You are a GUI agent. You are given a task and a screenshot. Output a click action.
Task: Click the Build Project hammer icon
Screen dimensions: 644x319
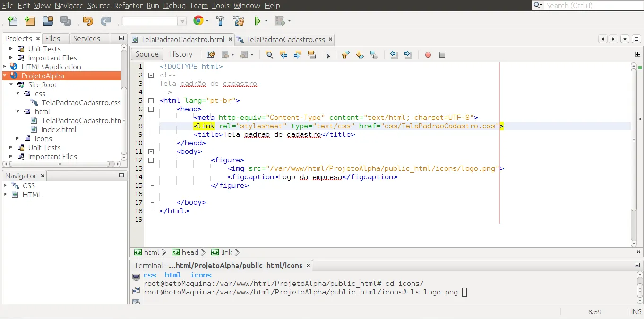[220, 21]
